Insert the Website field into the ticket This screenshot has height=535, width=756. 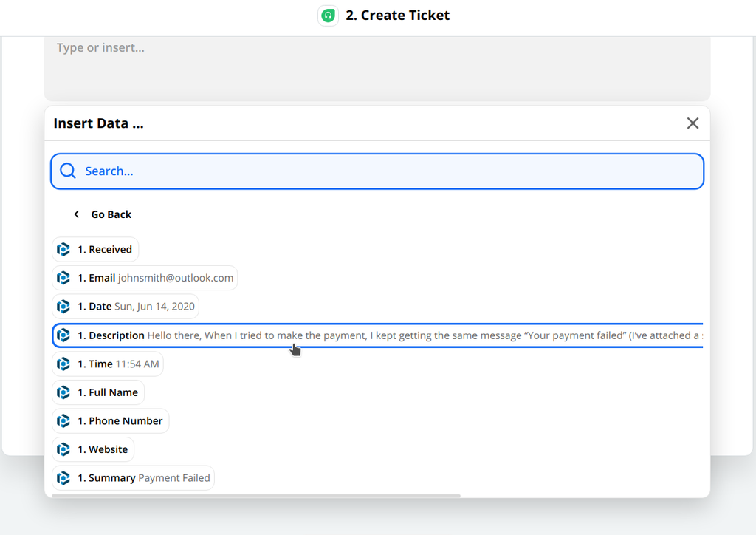93,449
